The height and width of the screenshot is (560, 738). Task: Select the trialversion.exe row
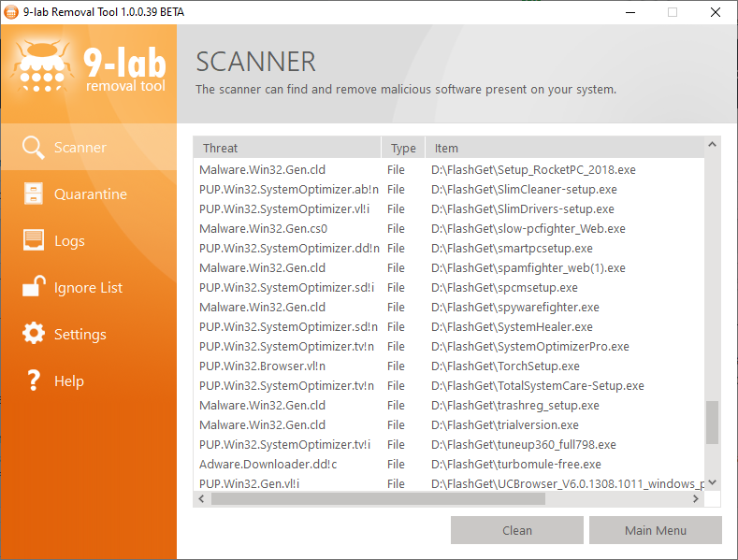[x=449, y=425]
